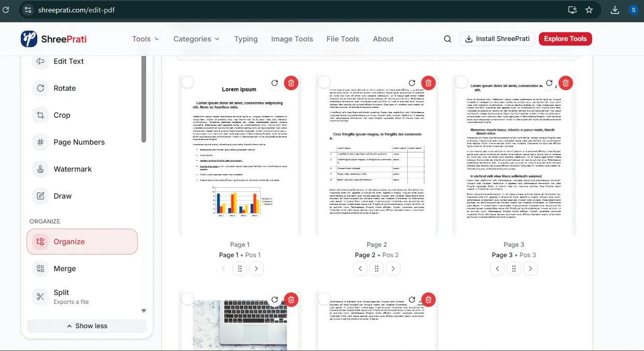Expand the Categories dropdown menu
Image resolution: width=644 pixels, height=351 pixels.
point(196,39)
